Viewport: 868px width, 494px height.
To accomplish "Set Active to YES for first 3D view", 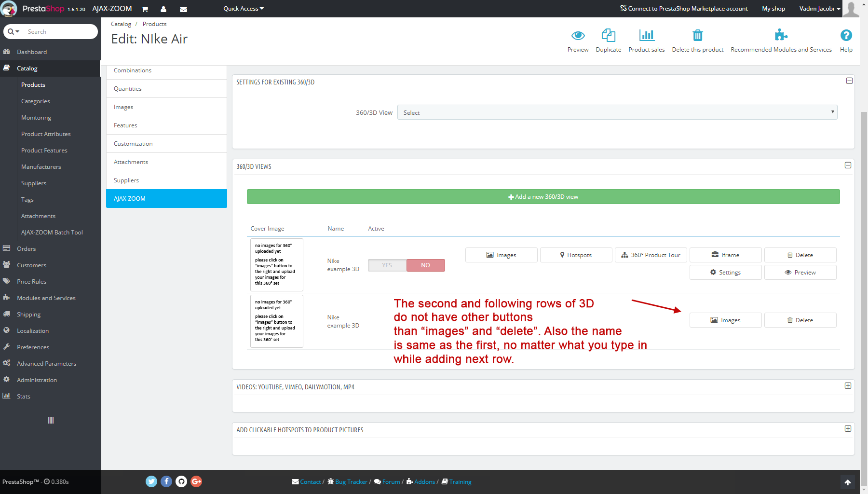I will click(x=387, y=265).
